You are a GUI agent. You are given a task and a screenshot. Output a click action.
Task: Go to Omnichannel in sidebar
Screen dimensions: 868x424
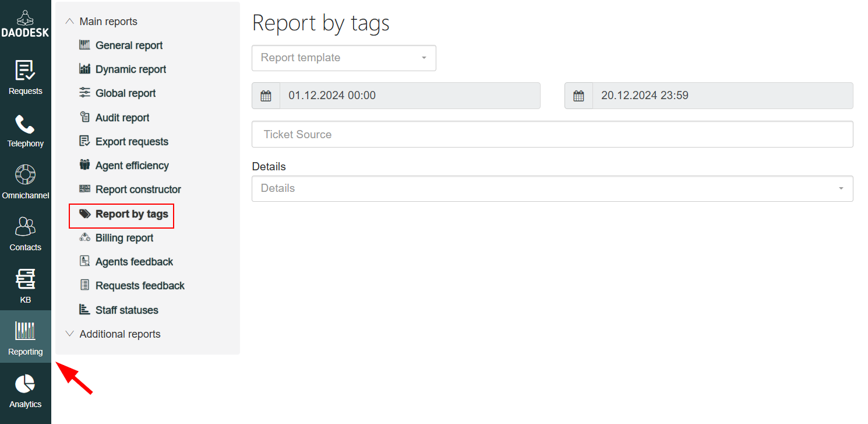click(25, 176)
